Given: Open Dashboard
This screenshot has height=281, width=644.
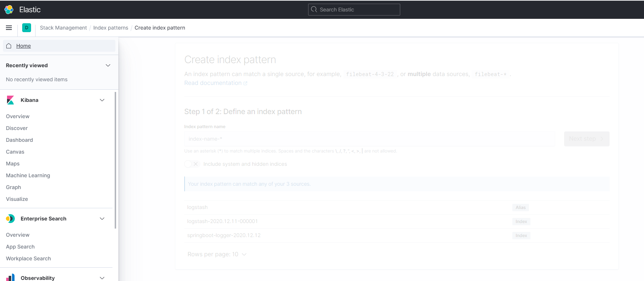Looking at the screenshot, I should (19, 140).
